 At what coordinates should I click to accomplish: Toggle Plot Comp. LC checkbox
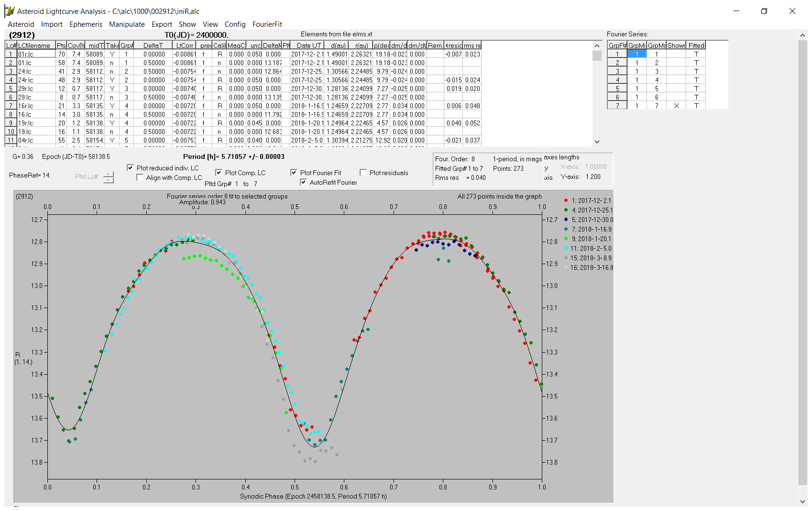point(219,173)
